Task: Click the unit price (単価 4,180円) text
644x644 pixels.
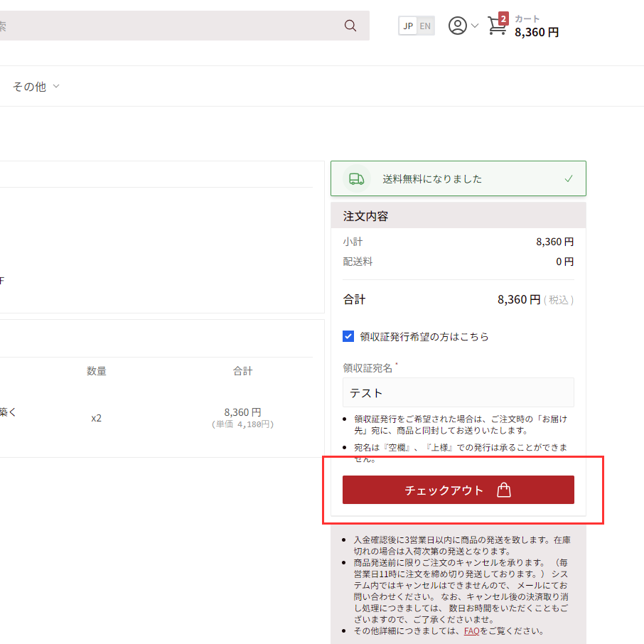Action: coord(242,424)
